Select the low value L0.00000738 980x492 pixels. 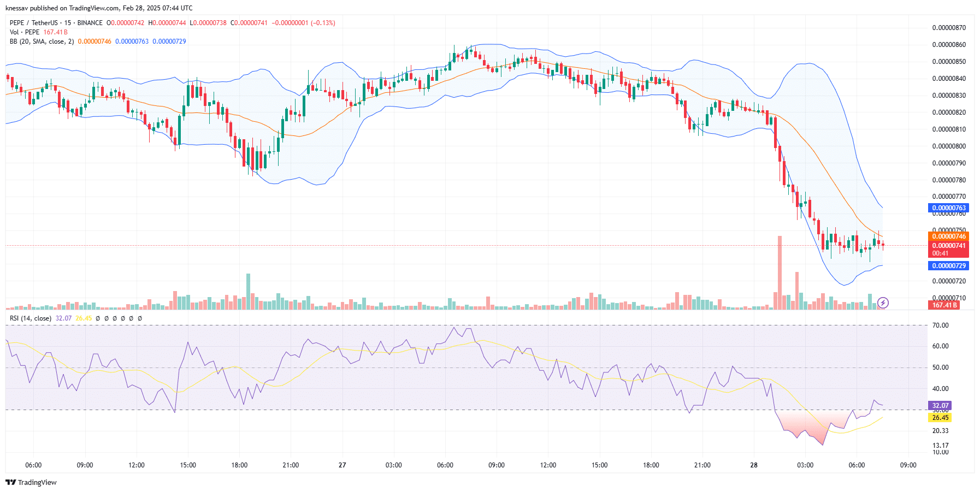coord(208,23)
